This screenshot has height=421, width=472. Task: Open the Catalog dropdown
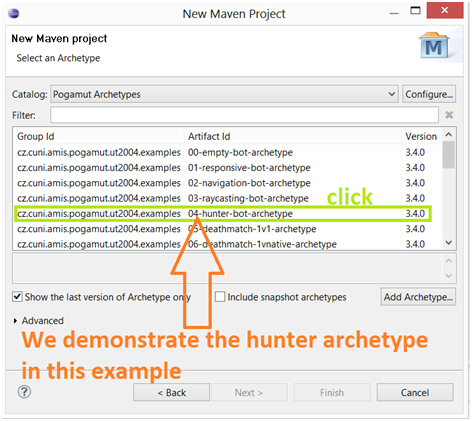(224, 94)
